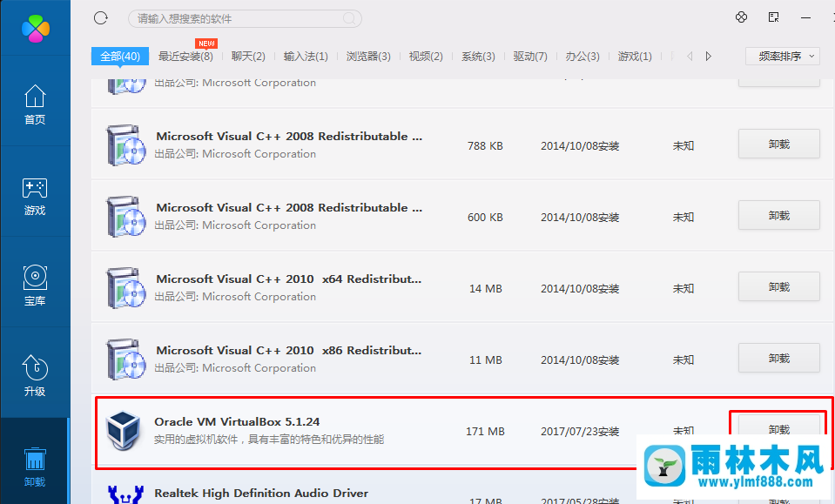
Task: Click the icon of Visual C++ 2010 x86
Action: (x=125, y=360)
